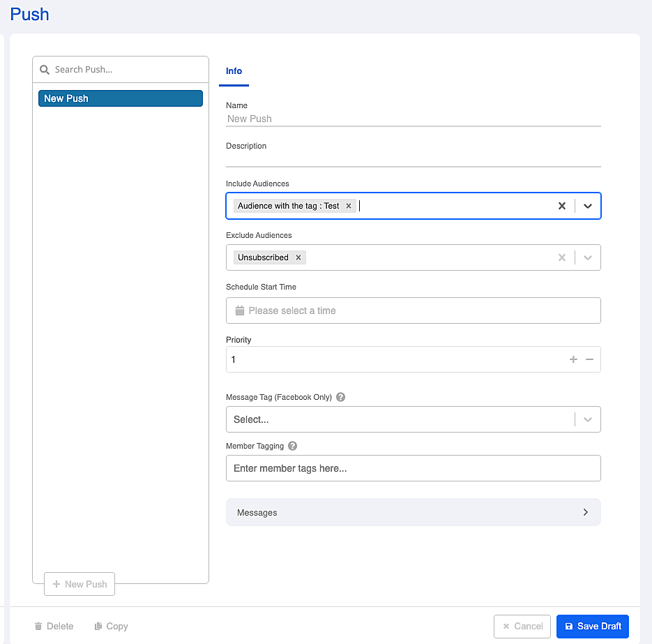Increase priority with the plus icon
Viewport: 652px width, 644px height.
[x=573, y=359]
